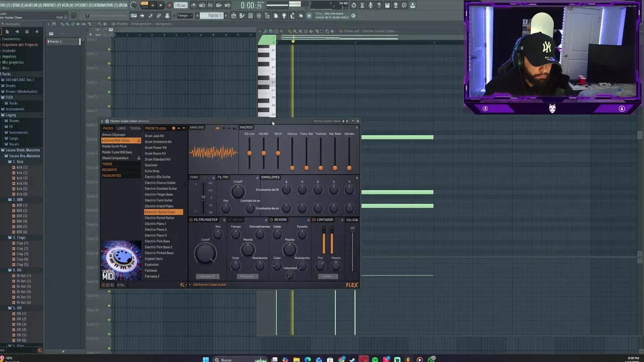Click the 140 BPM tempo field

coord(181,5)
